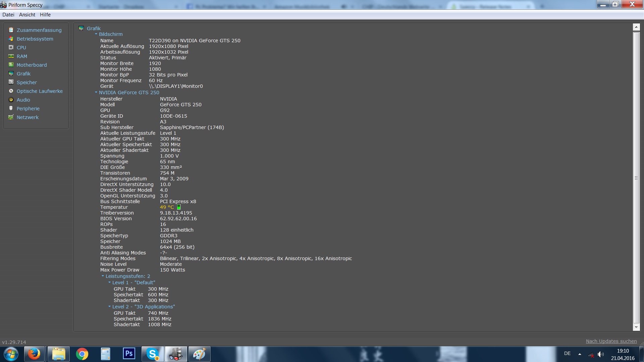Screen dimensions: 644x362
Task: Open the Hilfe menu
Action: (45, 15)
